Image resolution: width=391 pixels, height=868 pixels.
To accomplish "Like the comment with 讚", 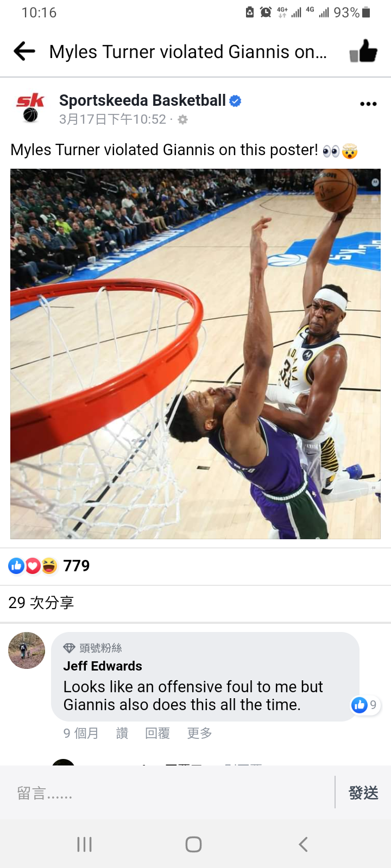I will pos(122,733).
